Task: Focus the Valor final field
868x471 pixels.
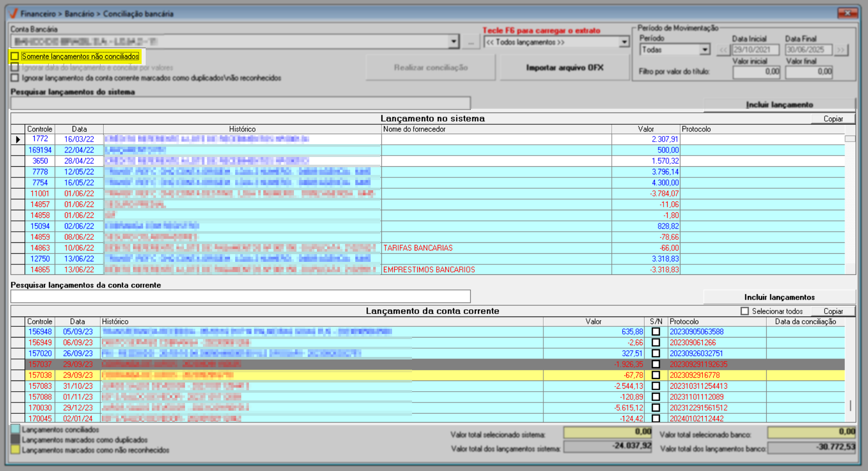Action: [809, 72]
